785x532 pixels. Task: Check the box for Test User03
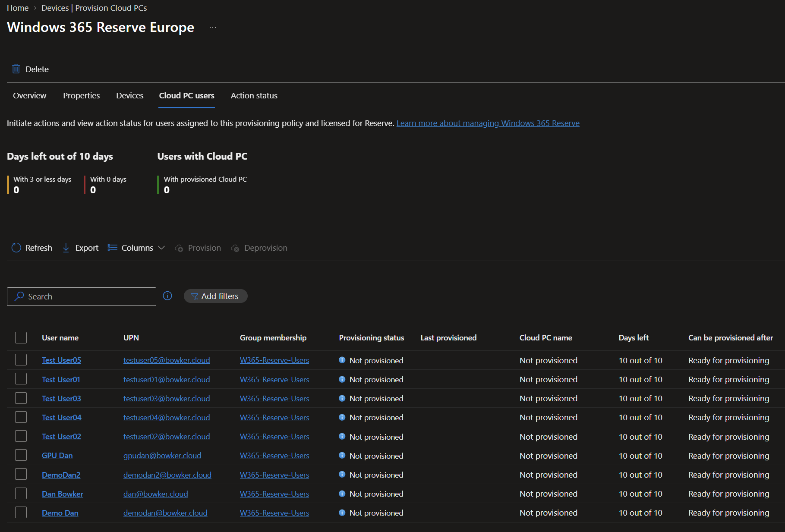point(21,398)
